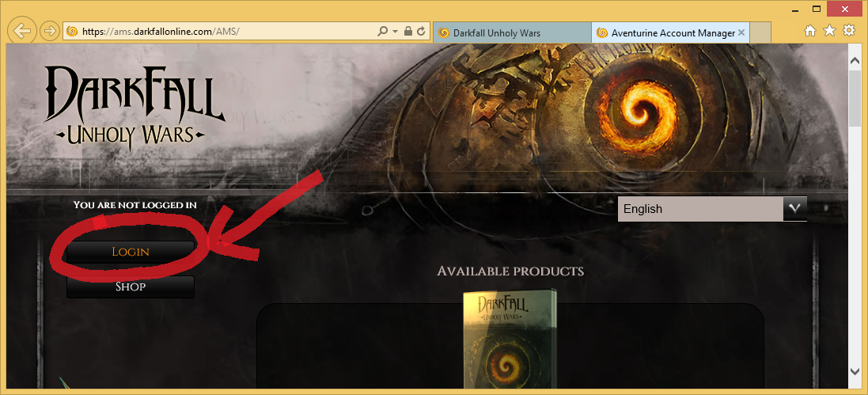
Task: Click the address bar search magnifier icon
Action: coord(382,32)
